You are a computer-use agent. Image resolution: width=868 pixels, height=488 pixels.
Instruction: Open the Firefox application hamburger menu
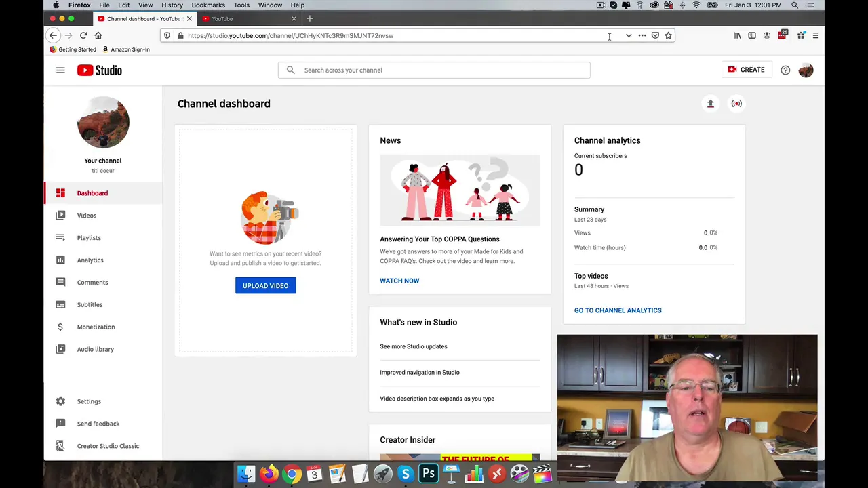816,35
